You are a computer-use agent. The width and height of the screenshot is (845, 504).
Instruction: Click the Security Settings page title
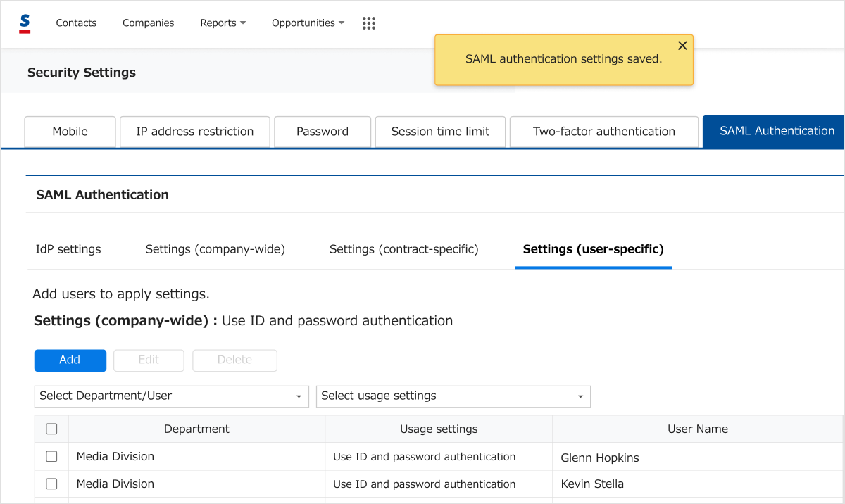(82, 73)
